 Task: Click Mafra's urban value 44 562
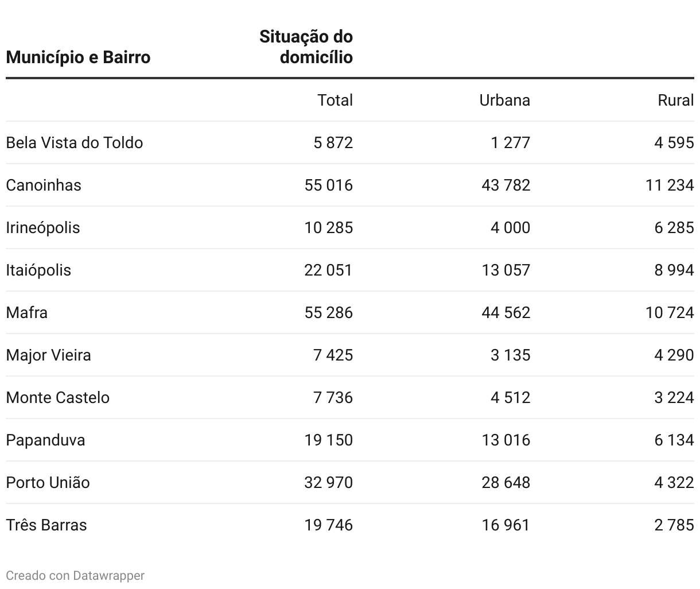pos(505,313)
